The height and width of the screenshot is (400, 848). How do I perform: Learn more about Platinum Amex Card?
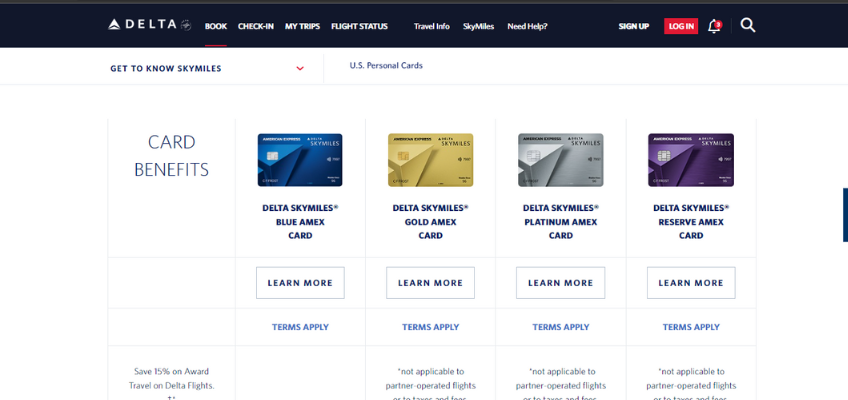560,283
